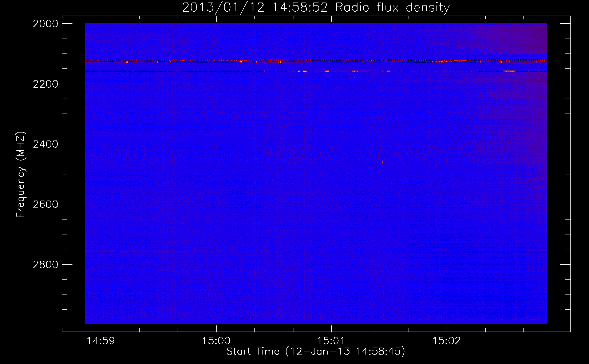Viewport: 589px width, 364px height.
Task: Click the 2400 frequency axis label
Action: point(46,144)
